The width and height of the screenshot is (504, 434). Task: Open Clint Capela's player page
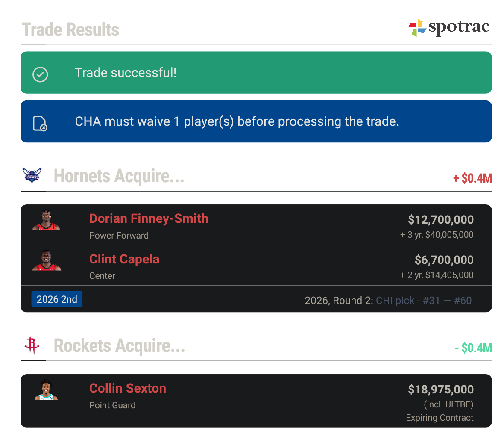coord(124,259)
